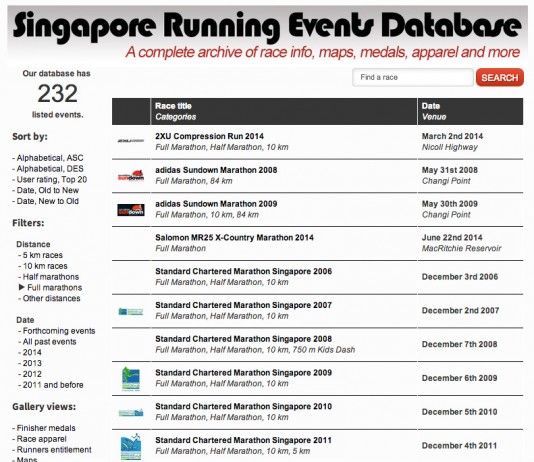Open adidas Sundown Marathon 2009 race
Screen dimensions: 534x462
tap(216, 204)
